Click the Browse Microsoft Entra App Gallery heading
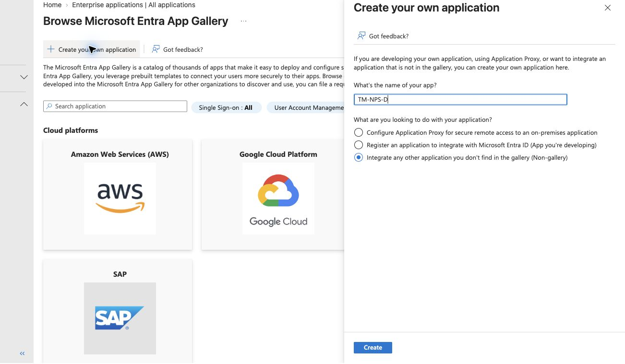 coord(136,21)
